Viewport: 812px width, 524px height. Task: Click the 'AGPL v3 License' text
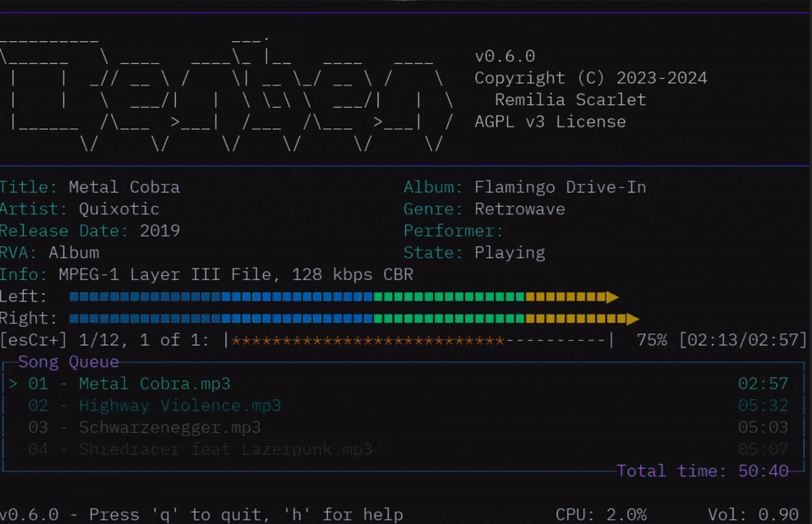(x=550, y=122)
